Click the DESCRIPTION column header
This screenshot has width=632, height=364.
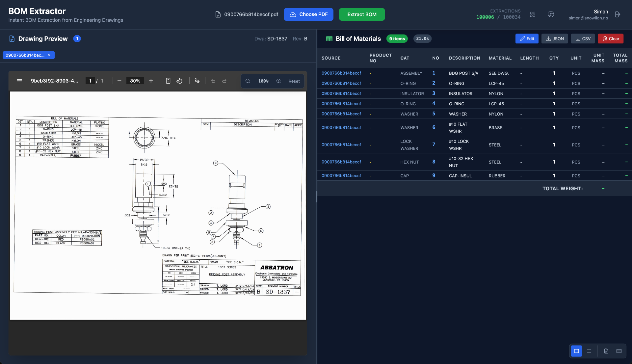point(464,58)
